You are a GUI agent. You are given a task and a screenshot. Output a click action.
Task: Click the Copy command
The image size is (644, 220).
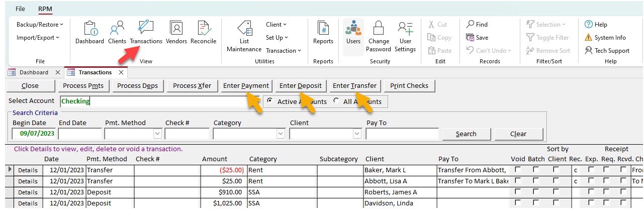click(439, 37)
